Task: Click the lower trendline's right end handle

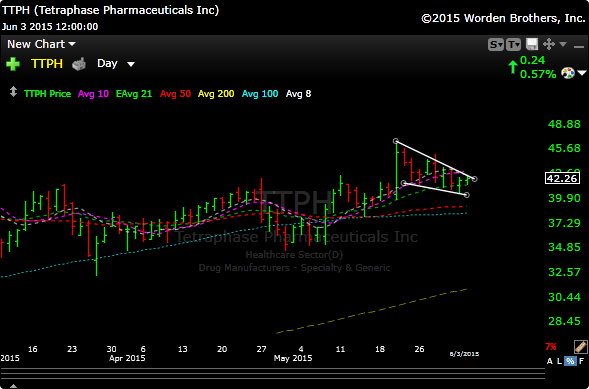Action: pos(467,195)
